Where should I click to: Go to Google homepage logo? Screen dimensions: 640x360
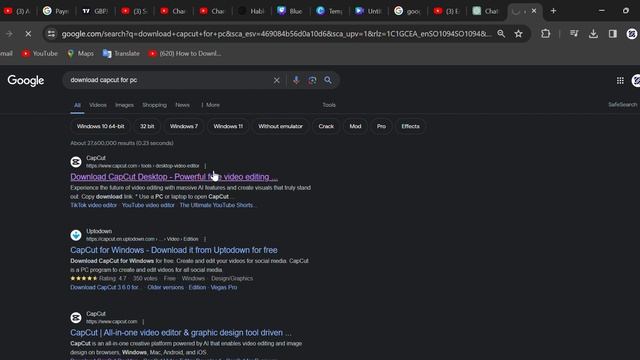coord(26,81)
